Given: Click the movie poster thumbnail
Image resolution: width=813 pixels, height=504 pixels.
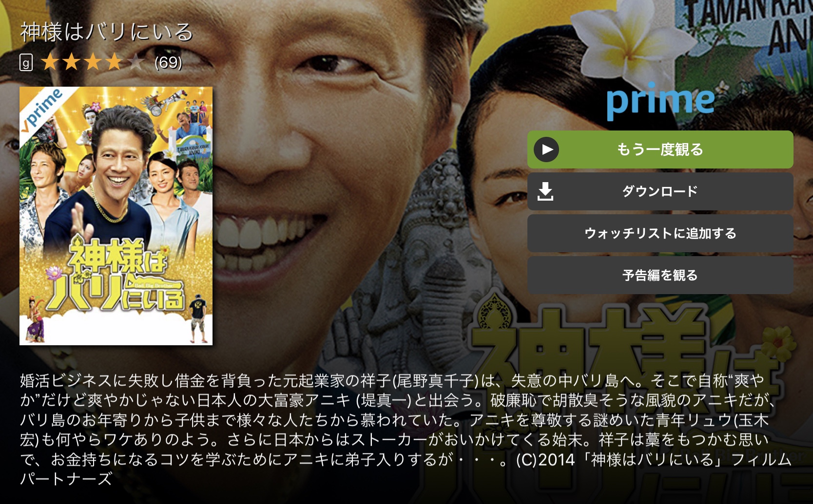Looking at the screenshot, I should tap(116, 216).
